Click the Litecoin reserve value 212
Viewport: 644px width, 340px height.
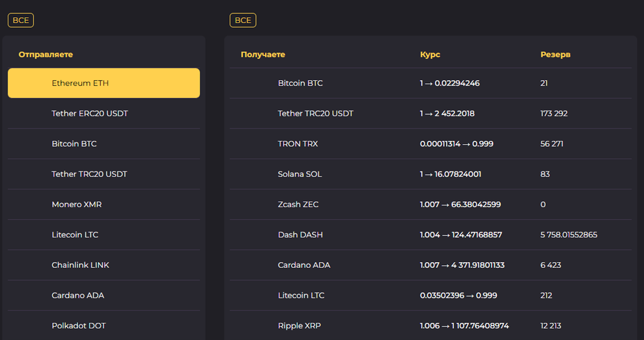[546, 295]
